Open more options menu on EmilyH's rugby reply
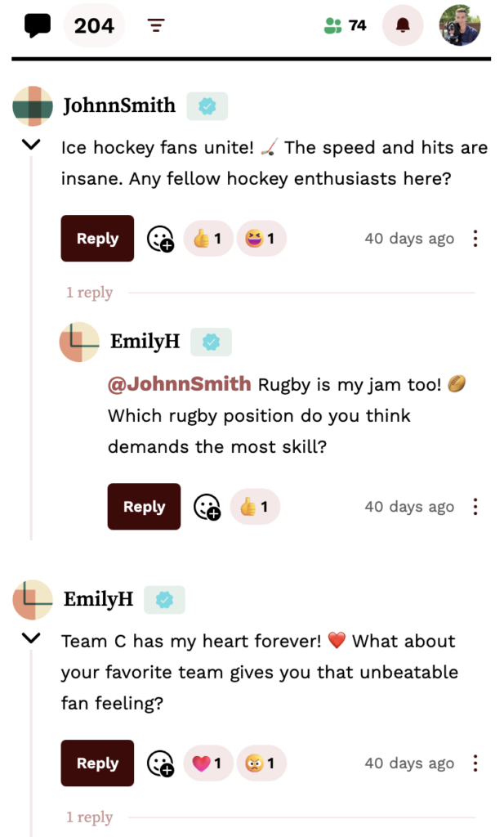The width and height of the screenshot is (504, 837). 475,507
